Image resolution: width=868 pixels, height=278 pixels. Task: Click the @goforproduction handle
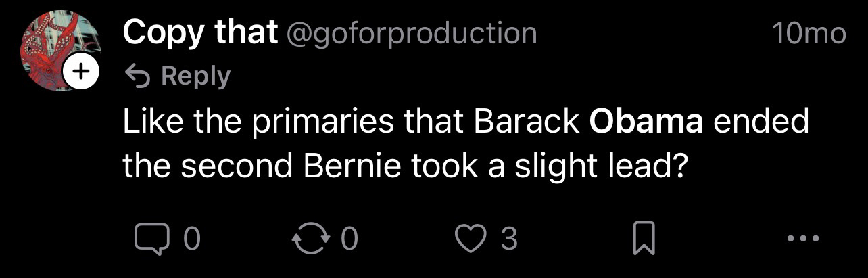click(412, 32)
